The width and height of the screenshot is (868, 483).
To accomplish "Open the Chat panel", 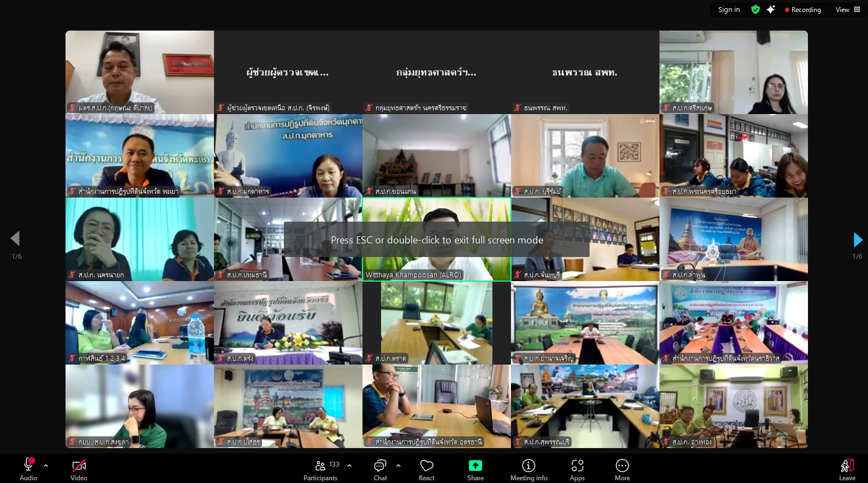I will [x=380, y=469].
